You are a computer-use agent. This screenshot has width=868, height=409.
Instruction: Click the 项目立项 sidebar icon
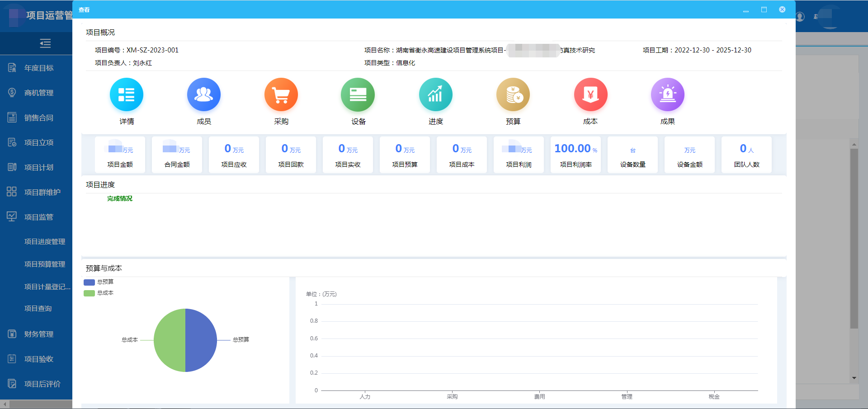(x=12, y=142)
